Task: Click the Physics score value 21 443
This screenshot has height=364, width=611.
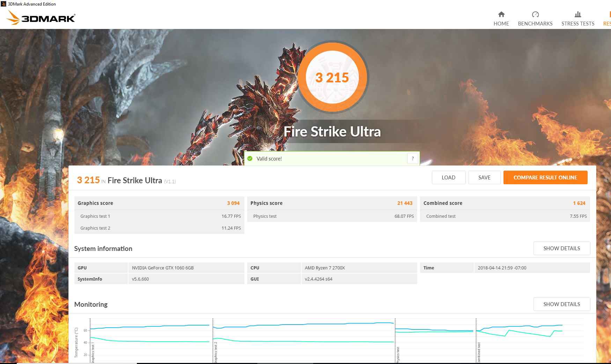Action: click(405, 203)
